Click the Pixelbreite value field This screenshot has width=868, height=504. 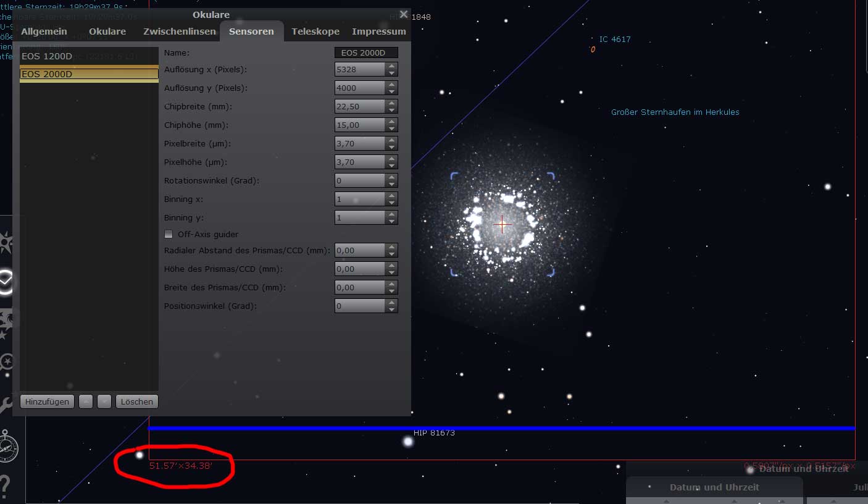pyautogui.click(x=360, y=144)
